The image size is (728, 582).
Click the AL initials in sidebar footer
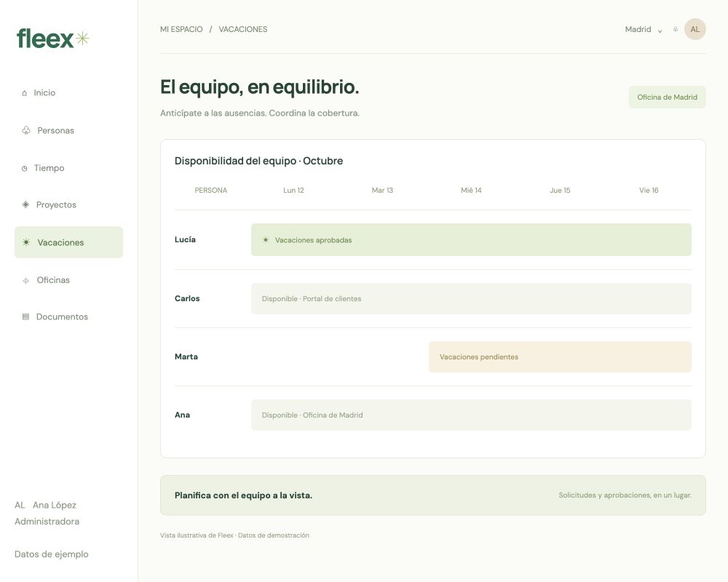20,505
